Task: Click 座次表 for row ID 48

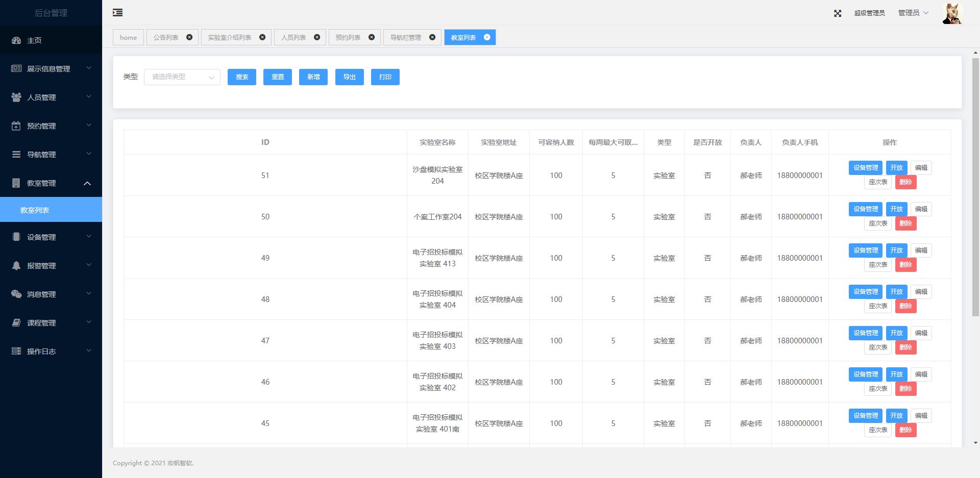Action: (x=878, y=306)
